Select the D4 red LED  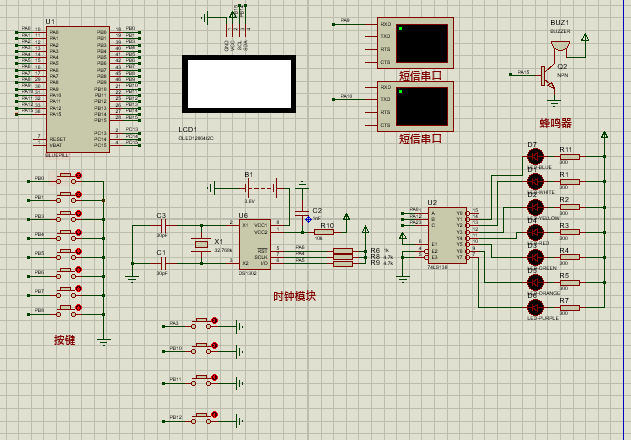[x=535, y=232]
